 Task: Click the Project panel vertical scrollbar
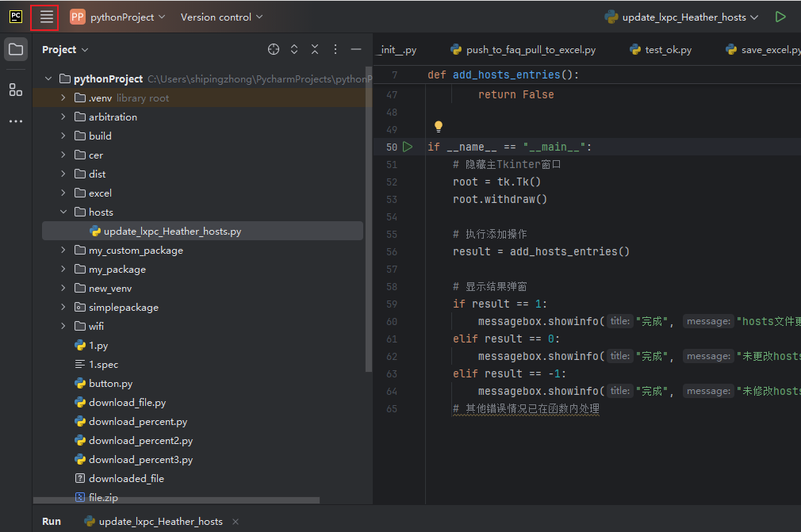tap(369, 220)
